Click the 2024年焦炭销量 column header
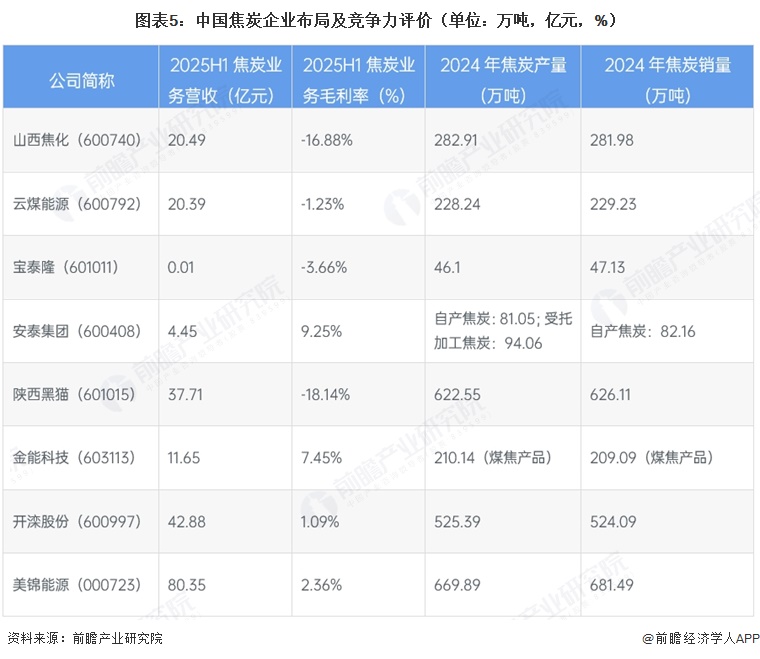Viewport: 760px width, 659px height. (x=667, y=77)
